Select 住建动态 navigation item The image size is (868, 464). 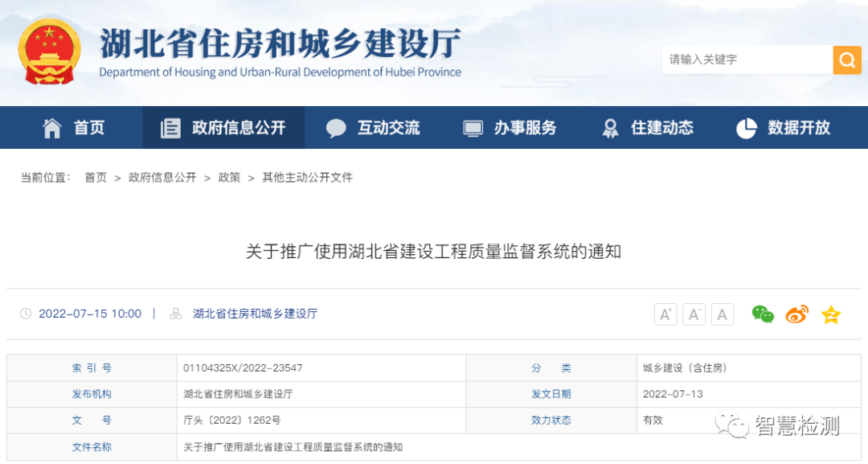648,128
